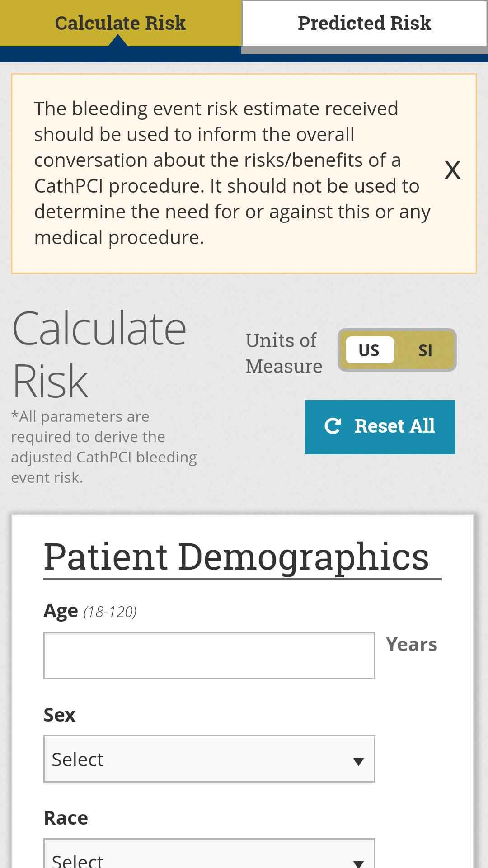This screenshot has width=488, height=868.
Task: Focus the Age input field
Action: (209, 656)
